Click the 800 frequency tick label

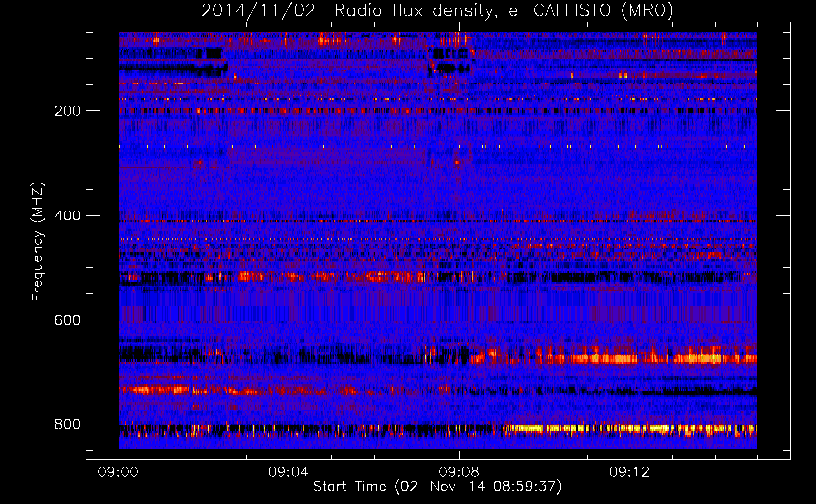click(68, 424)
